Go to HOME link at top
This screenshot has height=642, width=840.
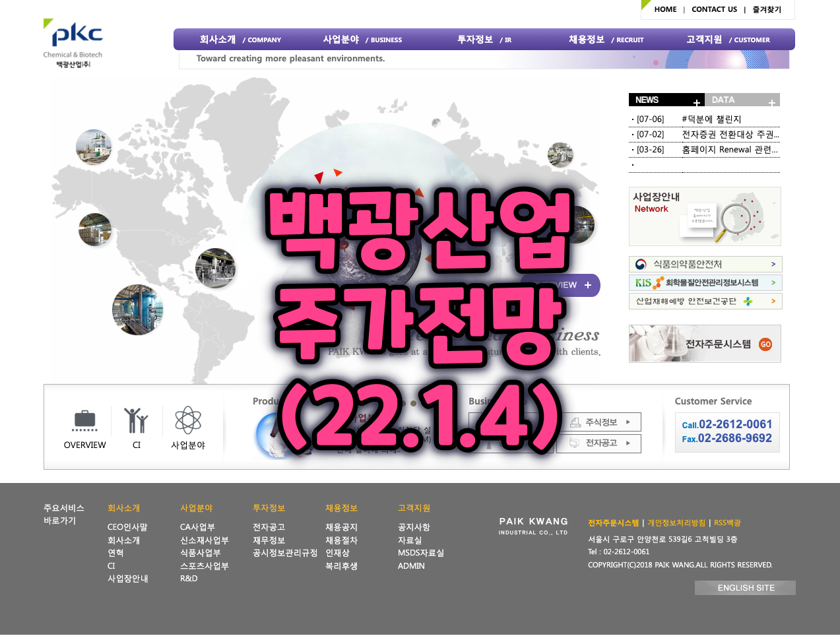pyautogui.click(x=665, y=9)
